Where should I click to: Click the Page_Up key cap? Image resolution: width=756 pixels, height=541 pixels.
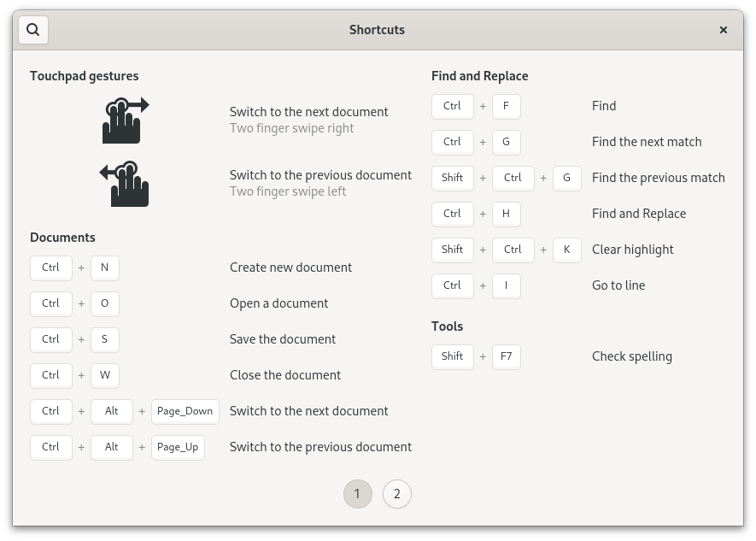pos(178,447)
